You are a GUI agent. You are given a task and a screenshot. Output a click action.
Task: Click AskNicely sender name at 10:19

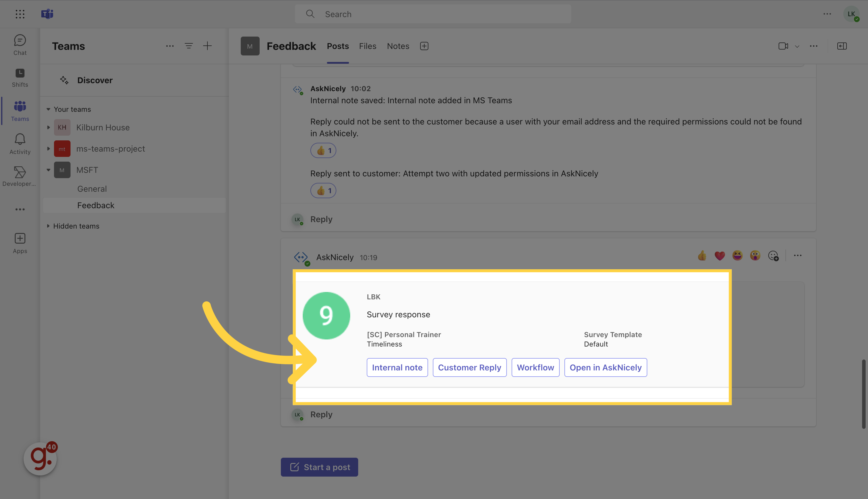point(335,257)
